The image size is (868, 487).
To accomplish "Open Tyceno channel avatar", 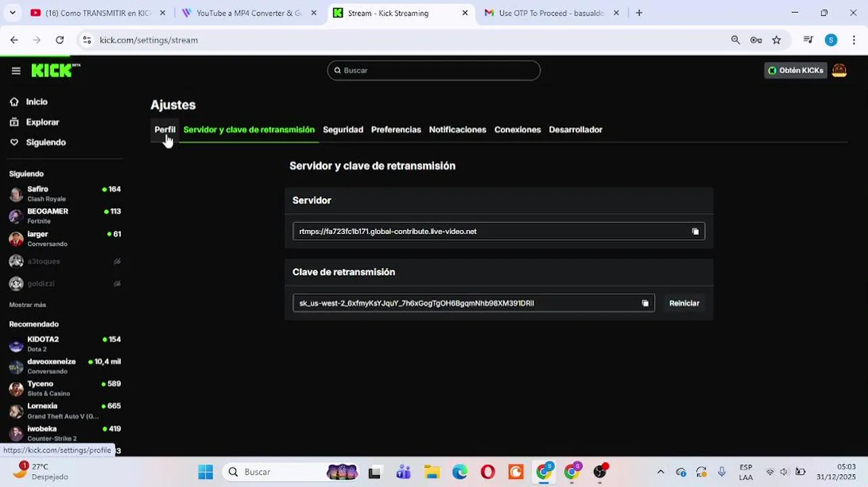I will [16, 389].
